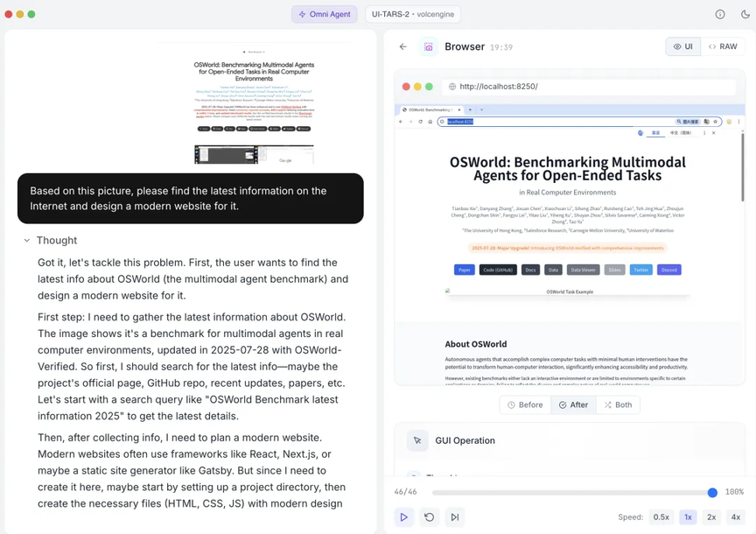Click the info icon in top bar
The width and height of the screenshot is (756, 534).
coord(720,14)
